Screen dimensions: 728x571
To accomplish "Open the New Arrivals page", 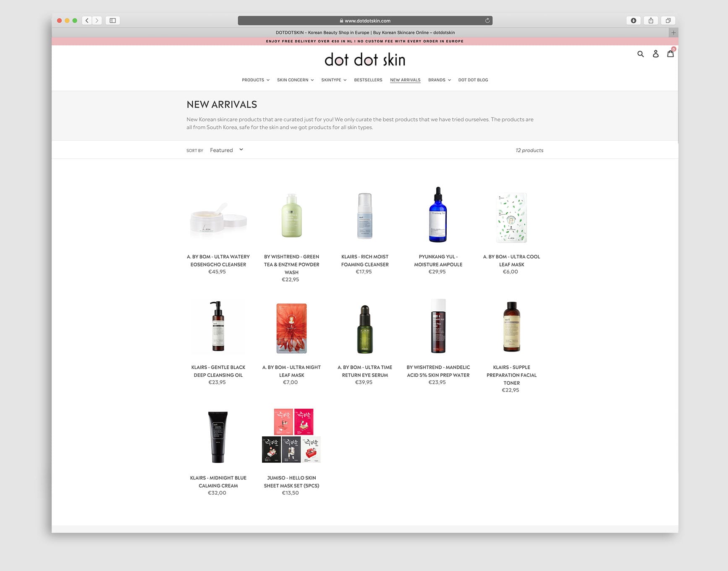I will (405, 80).
